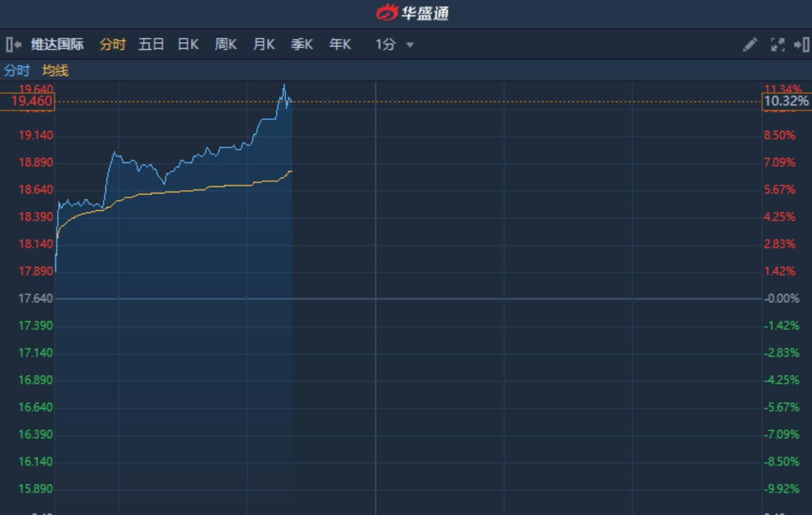
Task: Switch to the 五日 chart tab
Action: (151, 44)
